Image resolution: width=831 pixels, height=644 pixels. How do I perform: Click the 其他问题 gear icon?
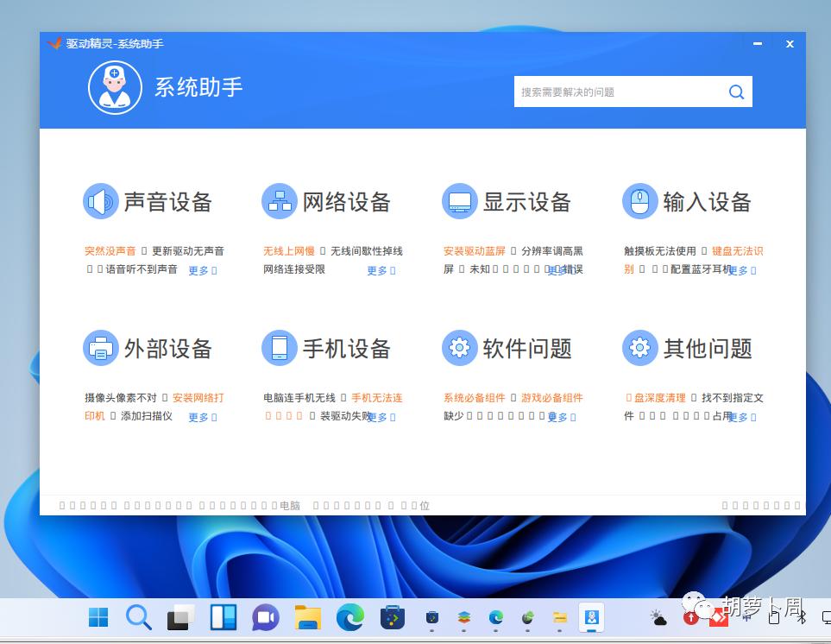[x=639, y=347]
